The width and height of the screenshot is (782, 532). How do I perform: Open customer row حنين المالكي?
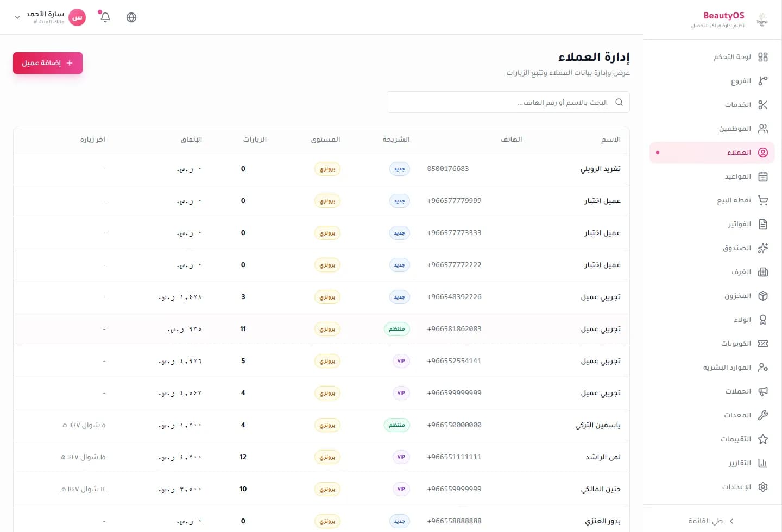click(321, 489)
